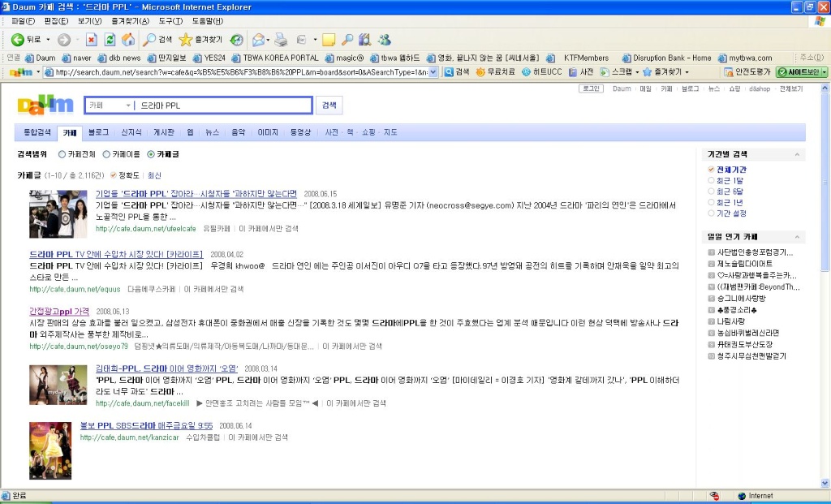Click the 히트UCC toolbar item
Image resolution: width=831 pixels, height=504 pixels.
pyautogui.click(x=541, y=72)
